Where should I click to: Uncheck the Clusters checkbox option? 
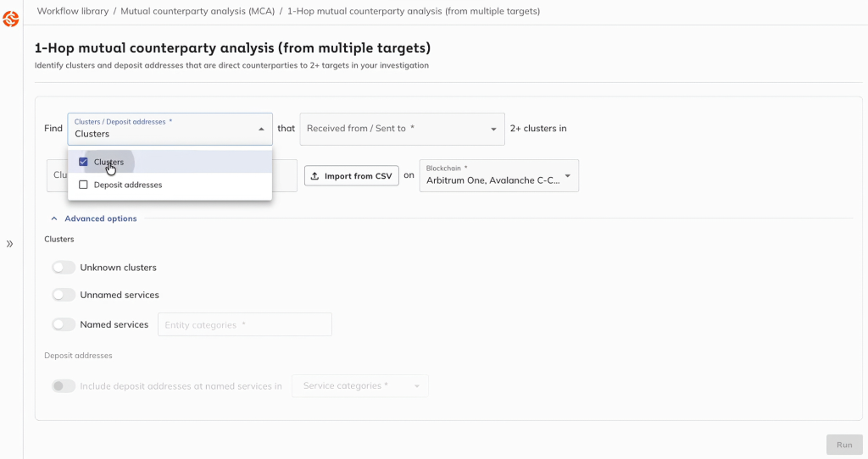[x=83, y=162]
